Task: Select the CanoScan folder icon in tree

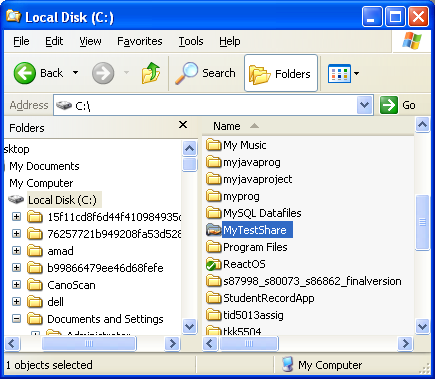Action: point(35,285)
